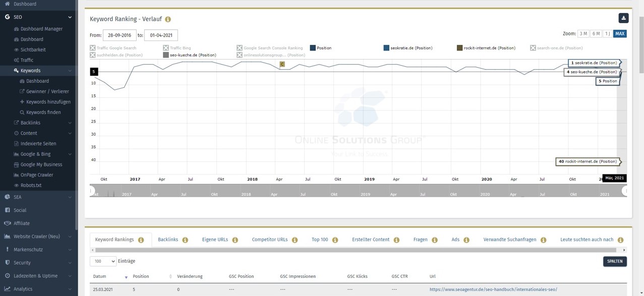The height and width of the screenshot is (296, 644).
Task: Set chart zoom to 1 J
Action: (607, 34)
